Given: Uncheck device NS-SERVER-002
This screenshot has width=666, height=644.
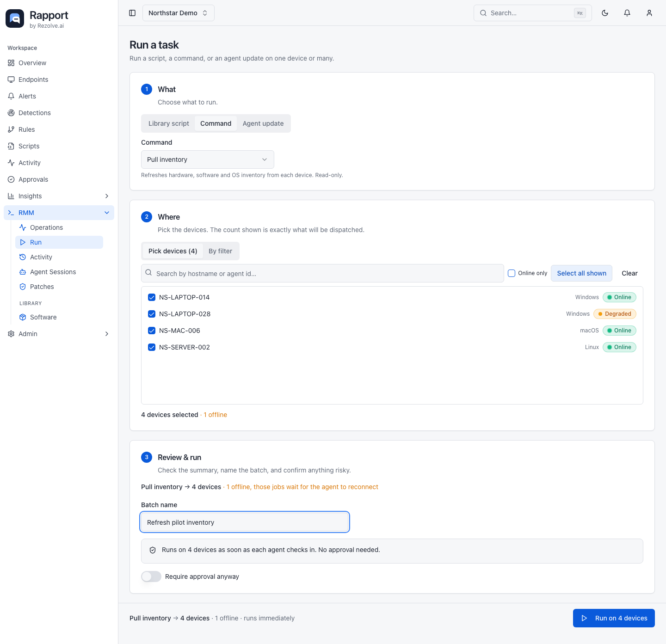Looking at the screenshot, I should point(152,347).
